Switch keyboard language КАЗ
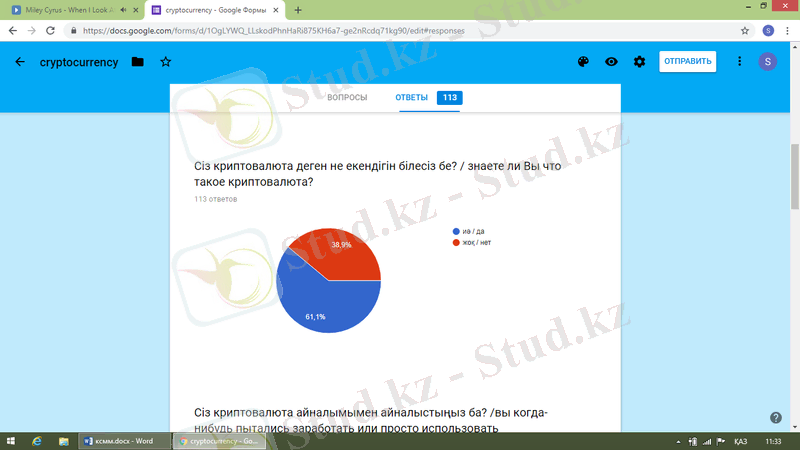The height and width of the screenshot is (450, 800). 741,441
